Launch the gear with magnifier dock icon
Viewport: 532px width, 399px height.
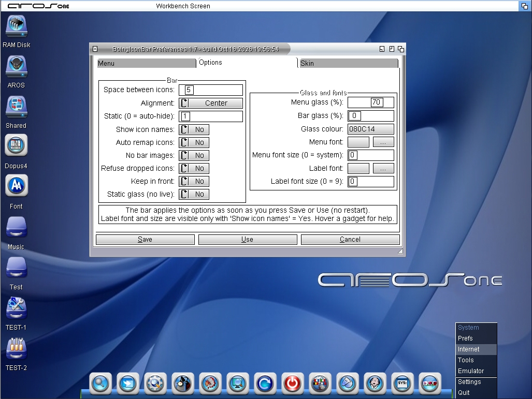155,383
